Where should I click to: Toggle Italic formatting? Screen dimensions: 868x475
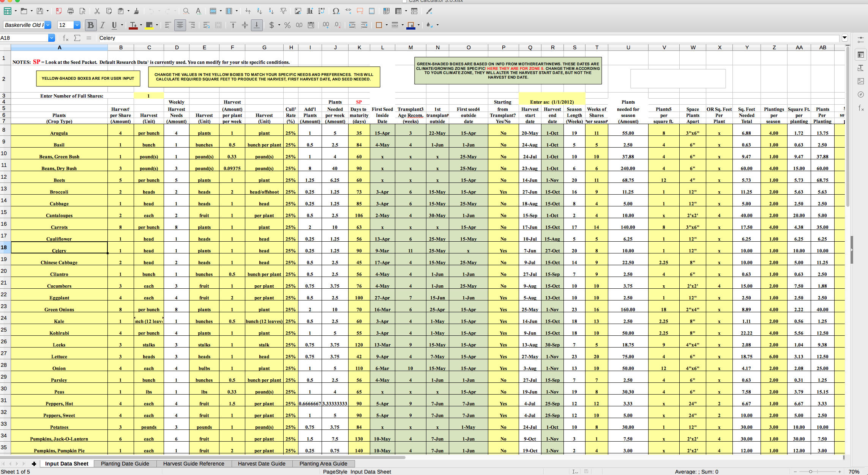[103, 25]
